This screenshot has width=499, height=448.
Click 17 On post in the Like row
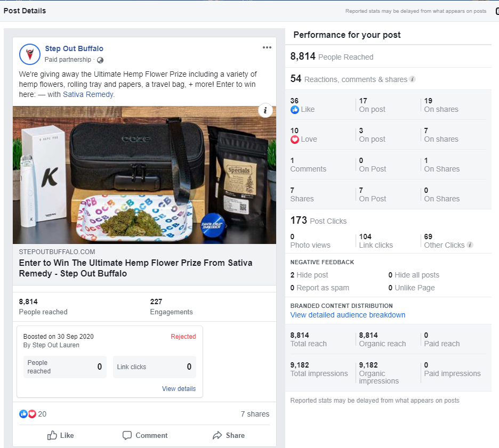click(372, 105)
